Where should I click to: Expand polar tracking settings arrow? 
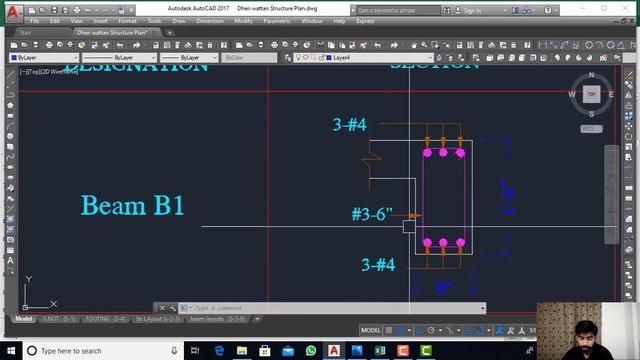440,330
